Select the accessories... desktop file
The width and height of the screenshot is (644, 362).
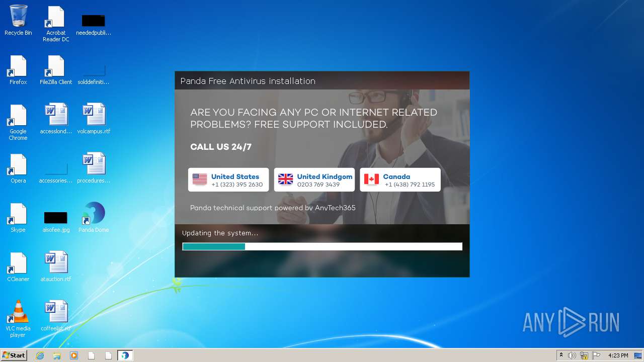[56, 172]
